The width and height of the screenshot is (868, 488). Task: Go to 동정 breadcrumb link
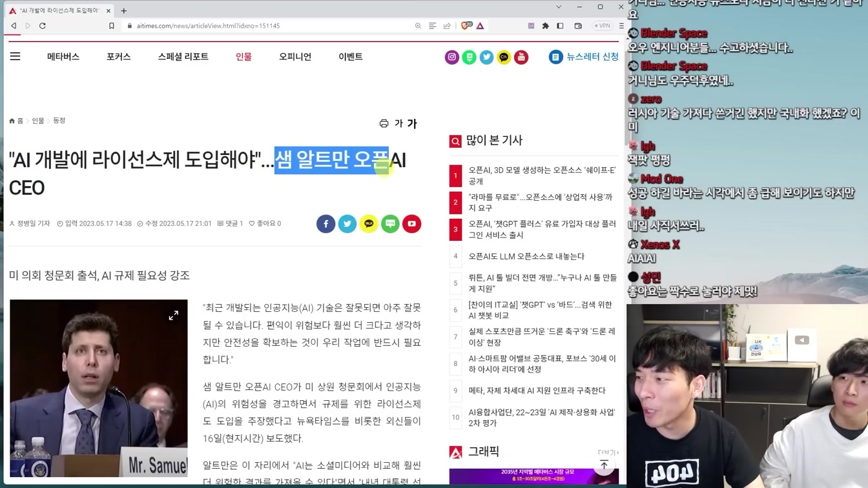pyautogui.click(x=59, y=121)
